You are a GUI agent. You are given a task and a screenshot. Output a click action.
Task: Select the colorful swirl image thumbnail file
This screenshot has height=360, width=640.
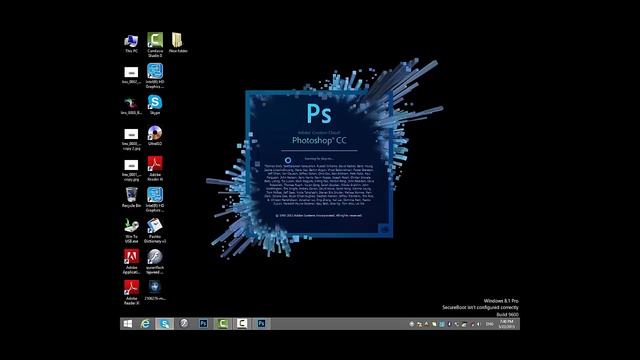(x=131, y=105)
